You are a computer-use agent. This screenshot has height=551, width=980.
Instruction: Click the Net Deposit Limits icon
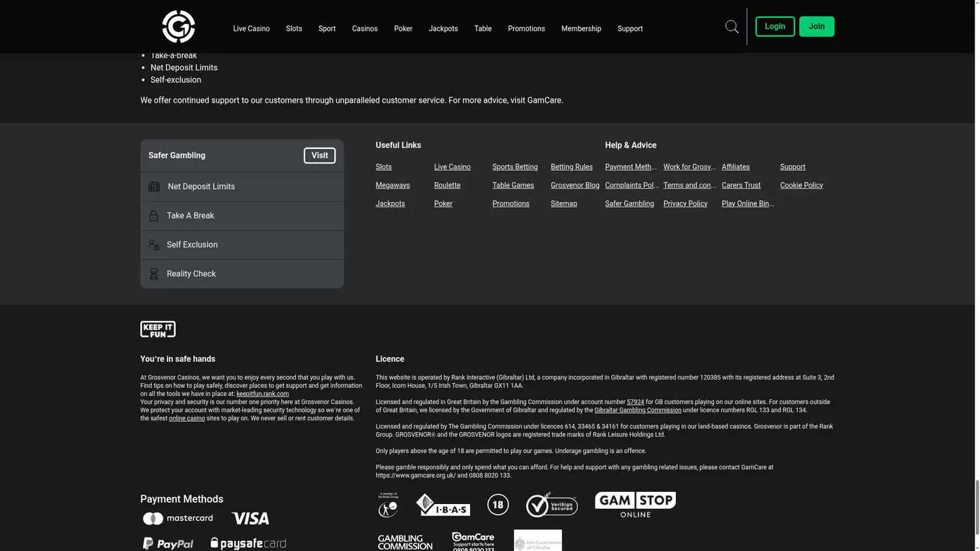pos(154,186)
